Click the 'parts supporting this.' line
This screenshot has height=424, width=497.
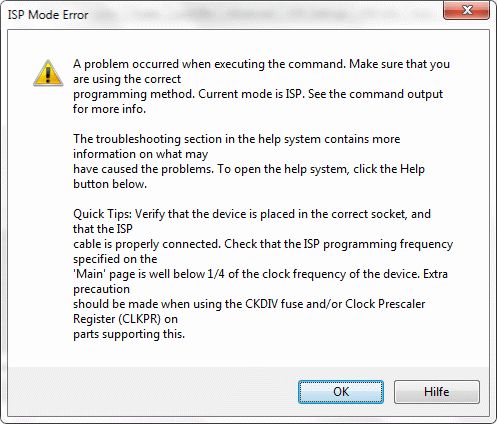pyautogui.click(x=129, y=334)
